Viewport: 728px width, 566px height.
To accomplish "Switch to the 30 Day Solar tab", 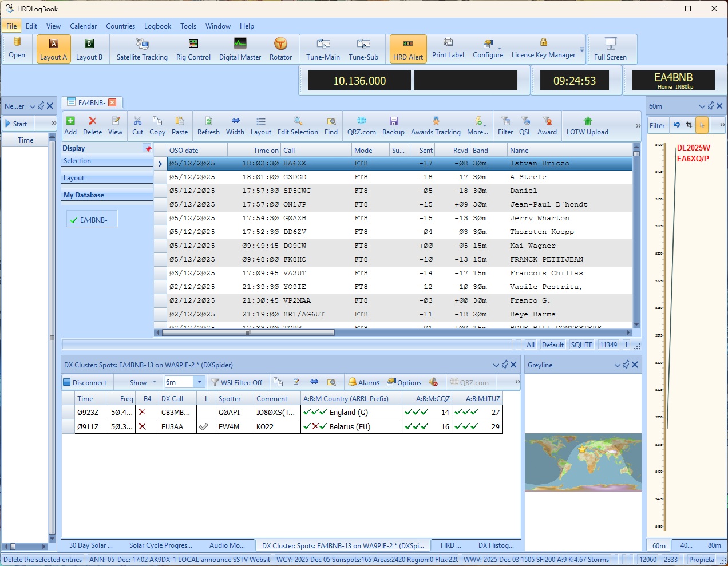I will 90,545.
